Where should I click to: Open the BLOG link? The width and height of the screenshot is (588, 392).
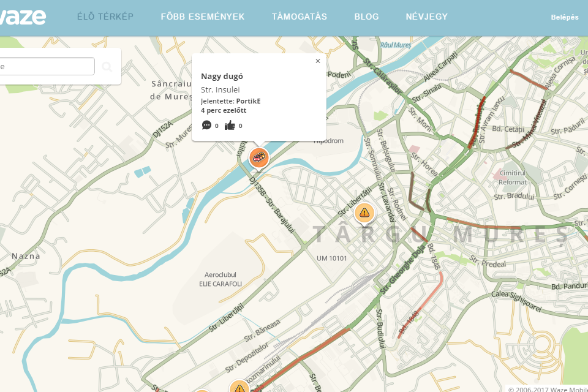pos(366,17)
